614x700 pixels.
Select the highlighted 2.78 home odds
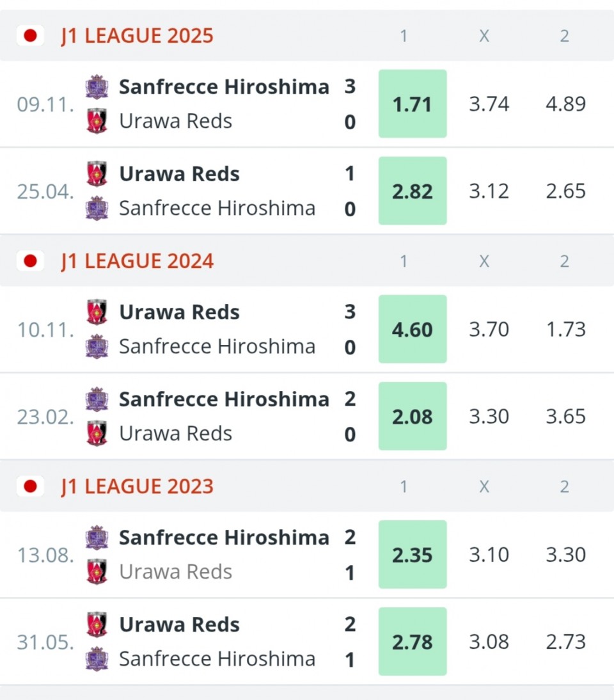(413, 642)
